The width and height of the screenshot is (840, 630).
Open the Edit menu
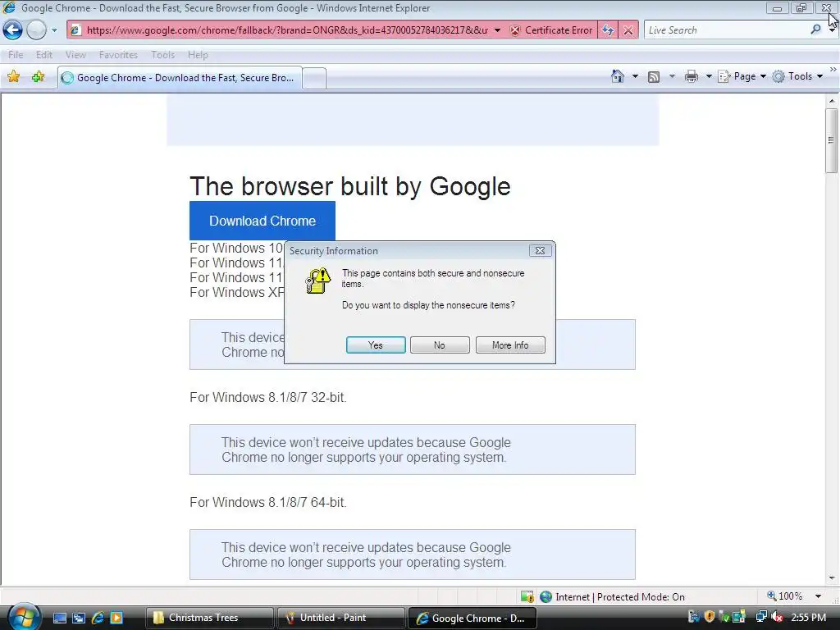click(44, 55)
